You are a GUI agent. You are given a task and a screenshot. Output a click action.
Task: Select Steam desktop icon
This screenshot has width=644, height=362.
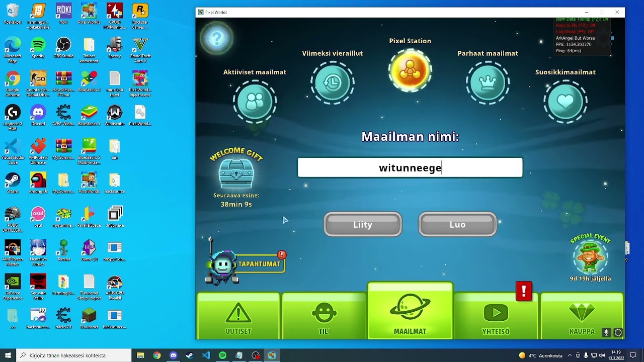click(13, 184)
